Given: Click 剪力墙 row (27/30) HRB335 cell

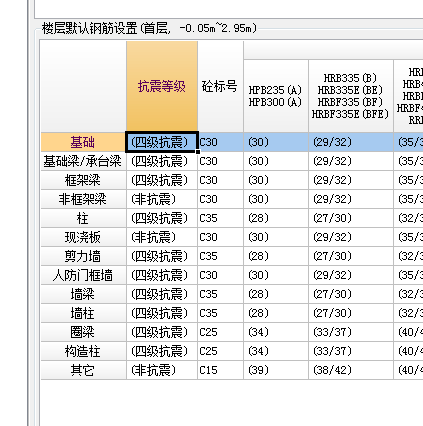Looking at the screenshot, I should [351, 256].
